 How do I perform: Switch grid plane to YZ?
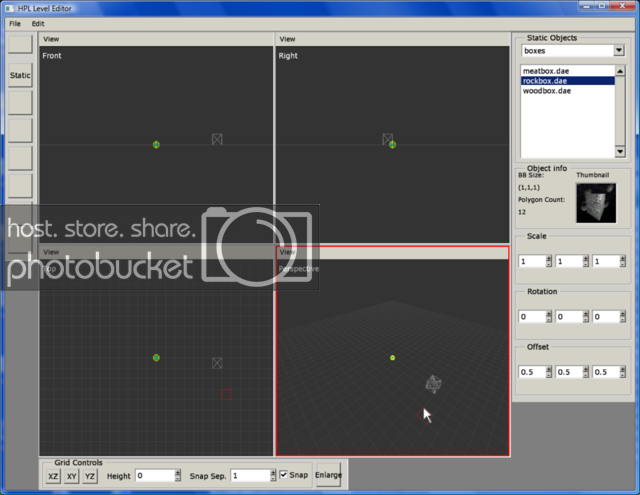click(90, 476)
